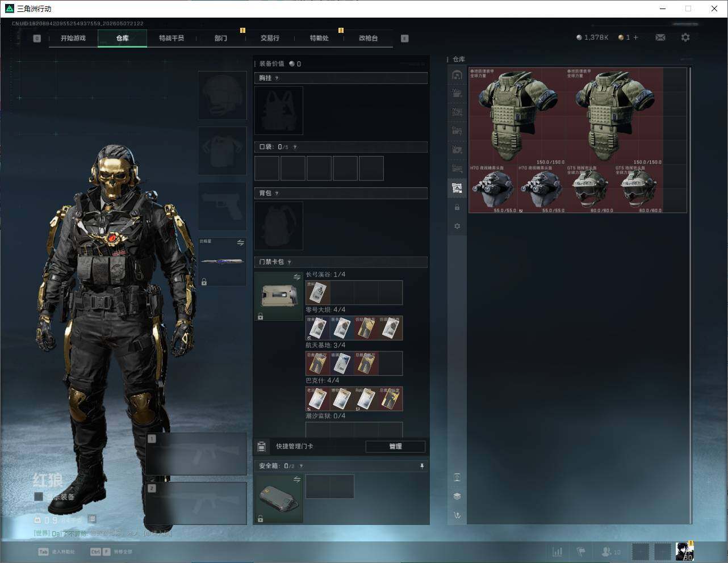
Task: Click the help icon next to 门禁卡包
Action: click(289, 262)
